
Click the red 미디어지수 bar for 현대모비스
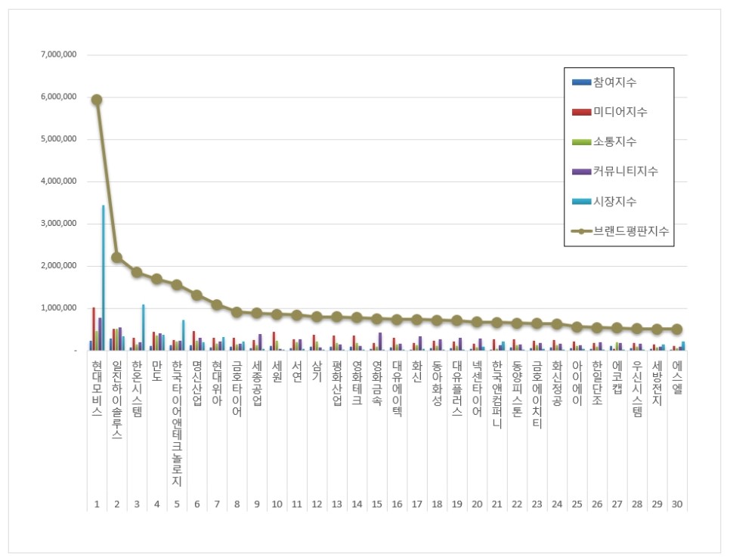(94, 329)
